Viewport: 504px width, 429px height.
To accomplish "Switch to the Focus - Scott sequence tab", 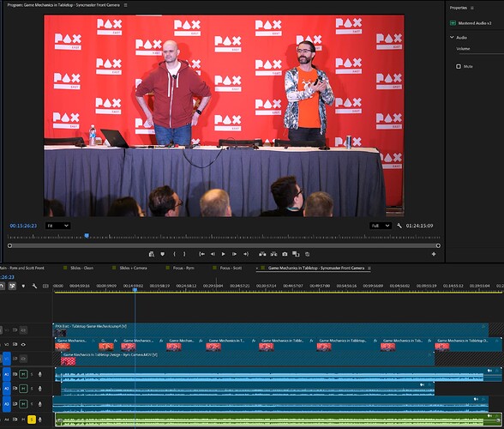I will (231, 268).
